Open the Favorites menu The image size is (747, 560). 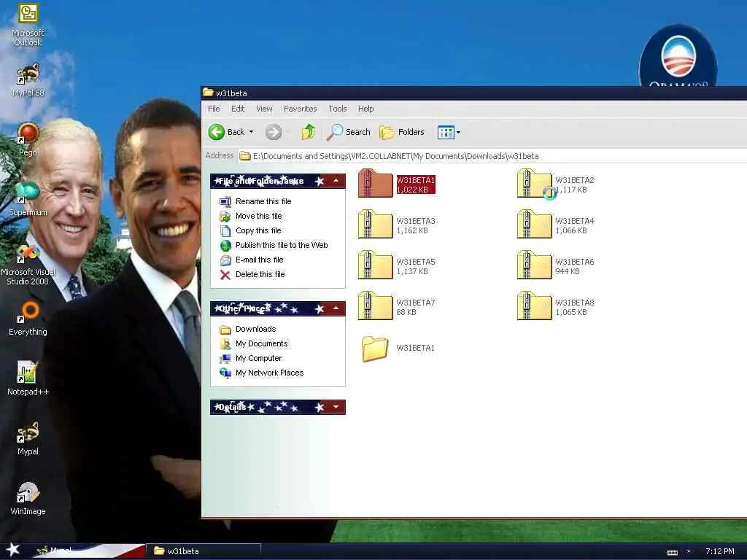tap(300, 109)
